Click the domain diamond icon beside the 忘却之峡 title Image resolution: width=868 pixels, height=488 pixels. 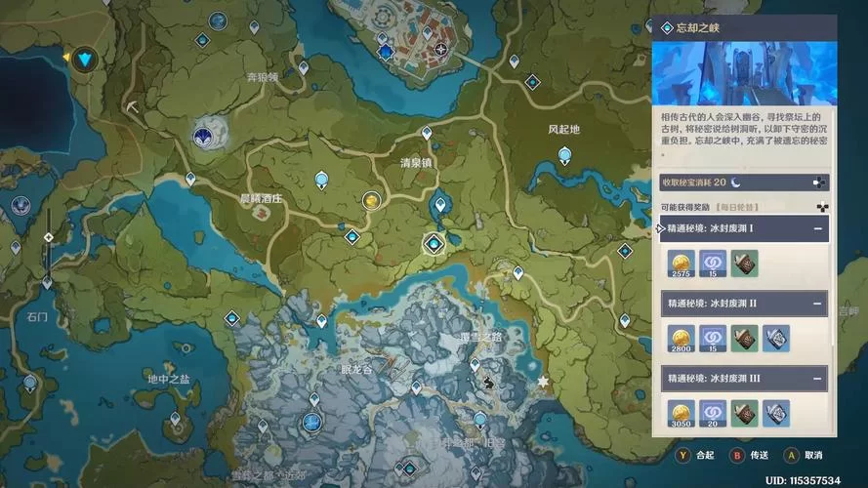(667, 27)
